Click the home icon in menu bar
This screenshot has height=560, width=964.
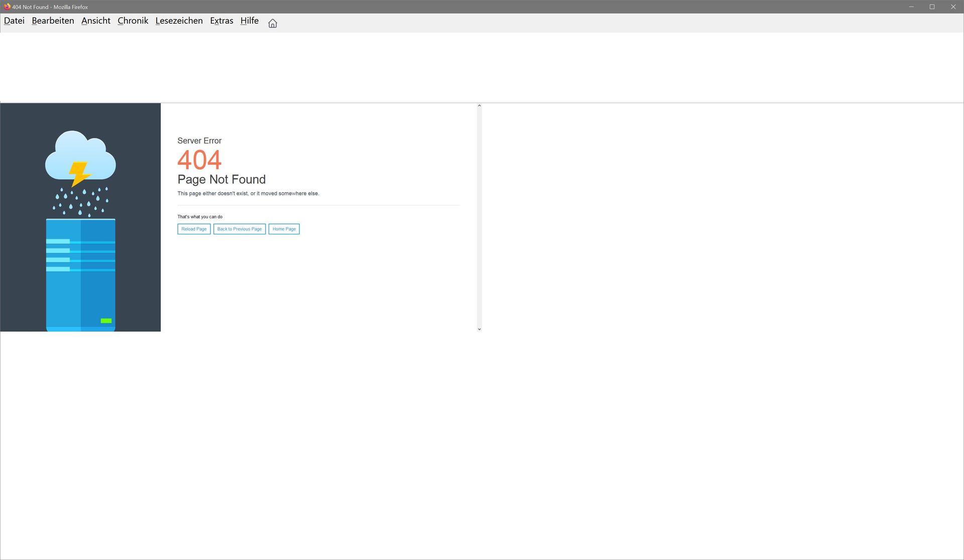273,23
